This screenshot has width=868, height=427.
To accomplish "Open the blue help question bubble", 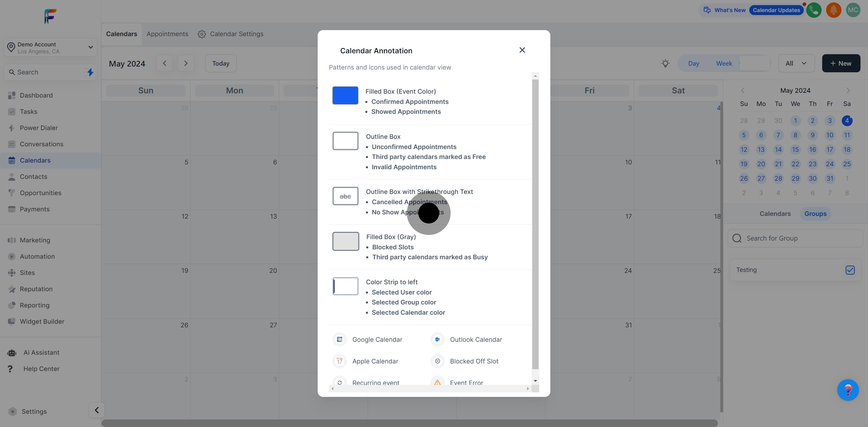I will coord(848,390).
